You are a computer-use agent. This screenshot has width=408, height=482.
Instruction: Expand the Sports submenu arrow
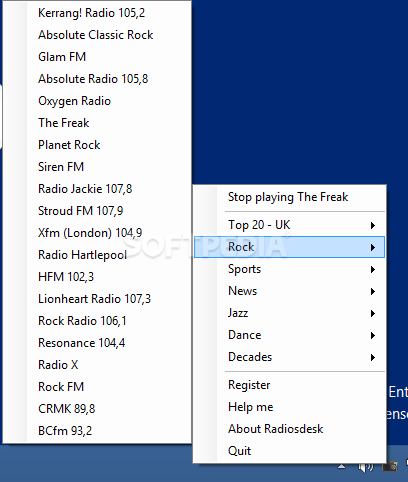tap(373, 269)
